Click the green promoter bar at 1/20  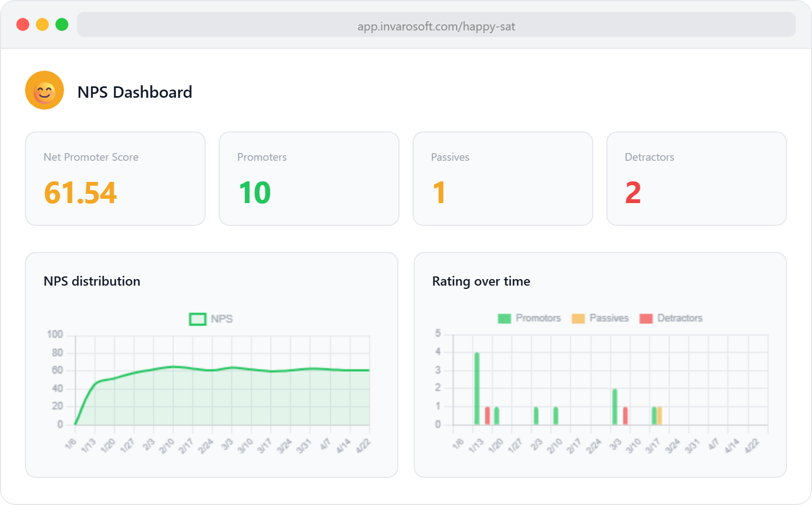click(497, 415)
